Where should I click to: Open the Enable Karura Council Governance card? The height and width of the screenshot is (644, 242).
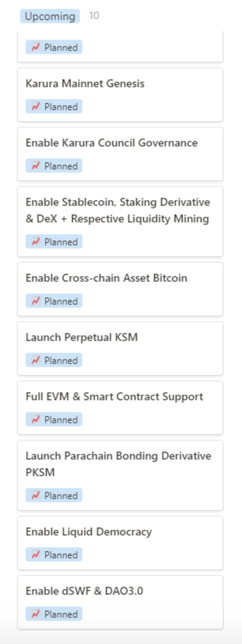(120, 154)
